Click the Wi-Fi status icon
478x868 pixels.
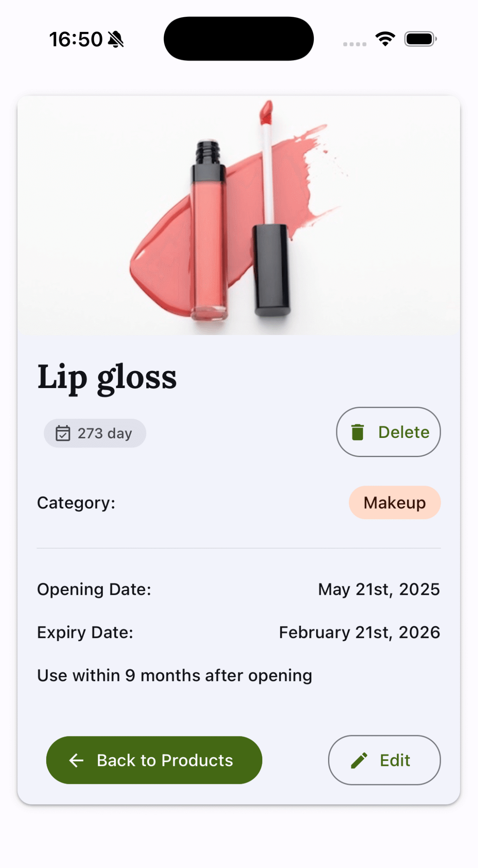tap(385, 39)
